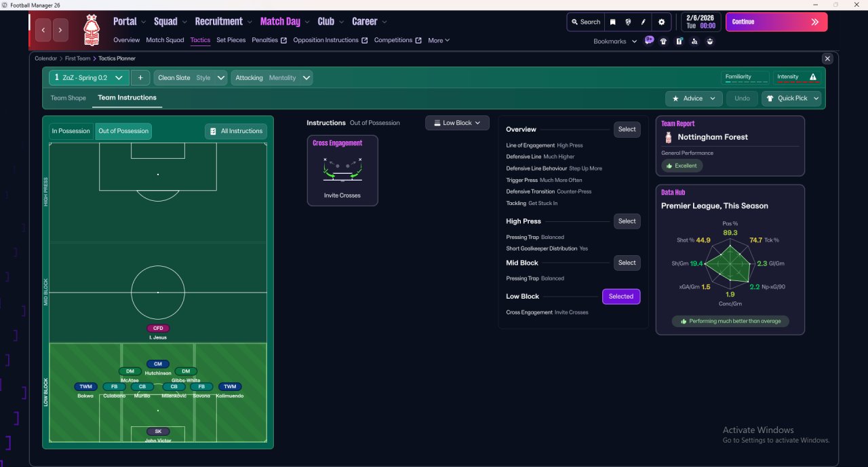Open the Squad menu dropdown

(170, 22)
